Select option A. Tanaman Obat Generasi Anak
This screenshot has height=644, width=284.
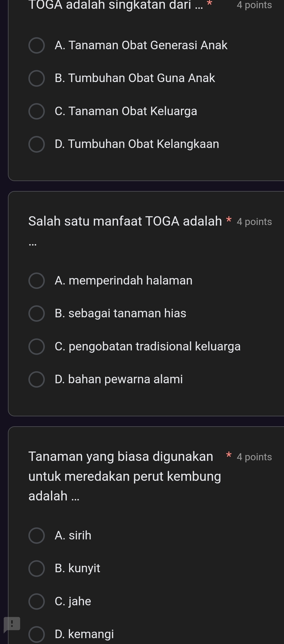click(37, 45)
